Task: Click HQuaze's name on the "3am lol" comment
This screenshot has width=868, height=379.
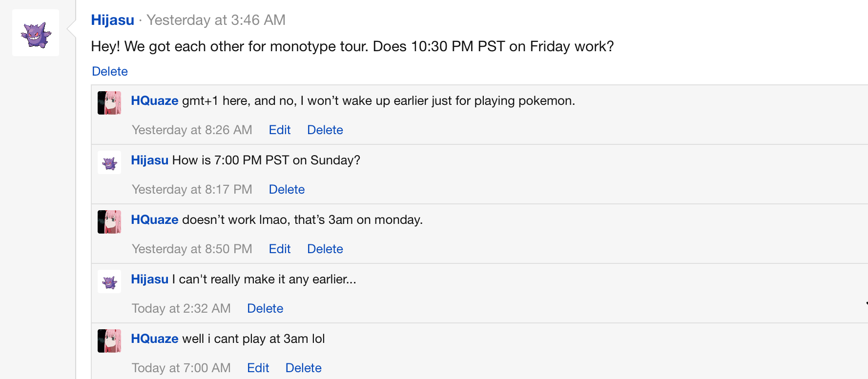Action: (x=154, y=339)
